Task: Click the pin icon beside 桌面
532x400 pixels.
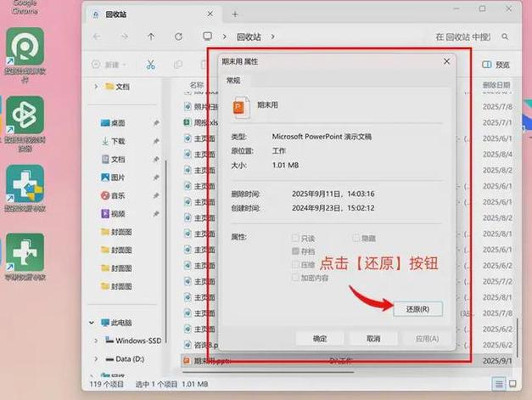Action: click(x=156, y=123)
